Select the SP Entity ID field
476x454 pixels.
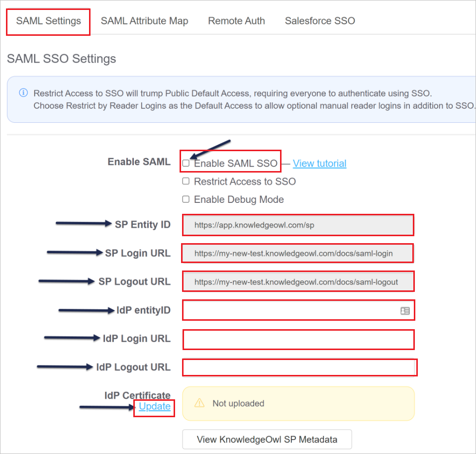pos(297,225)
